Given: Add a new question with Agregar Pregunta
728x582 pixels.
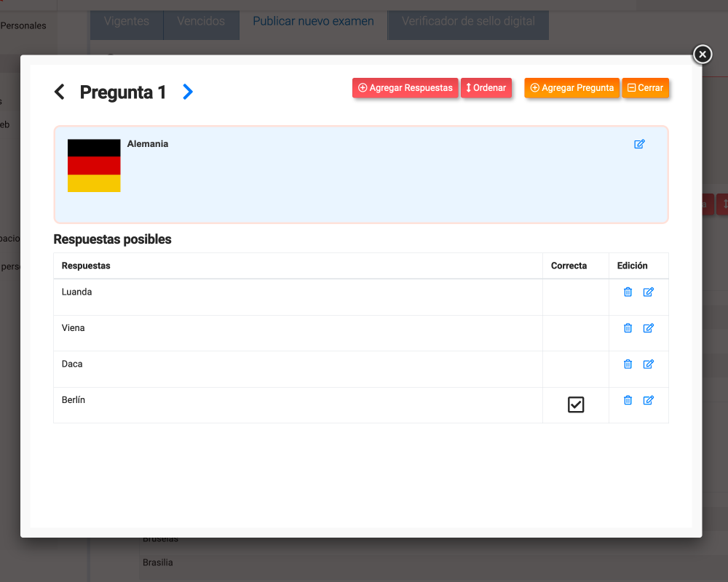Looking at the screenshot, I should coord(571,88).
